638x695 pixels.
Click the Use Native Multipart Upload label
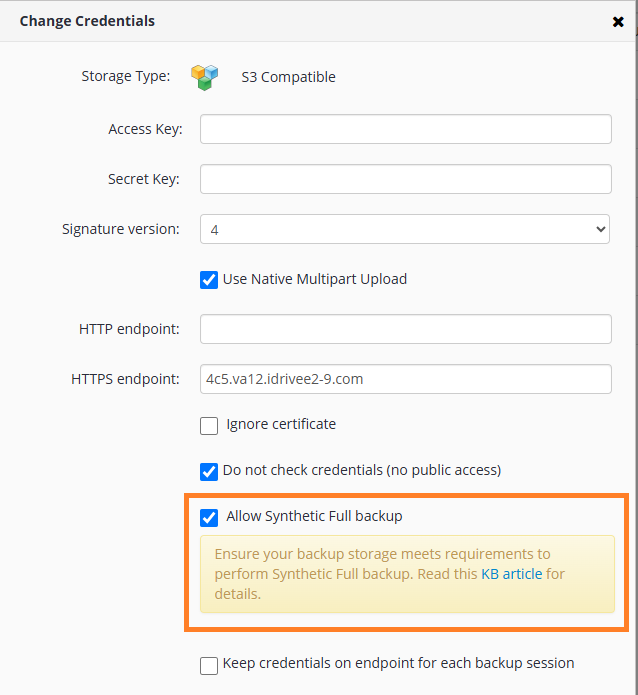coord(315,279)
